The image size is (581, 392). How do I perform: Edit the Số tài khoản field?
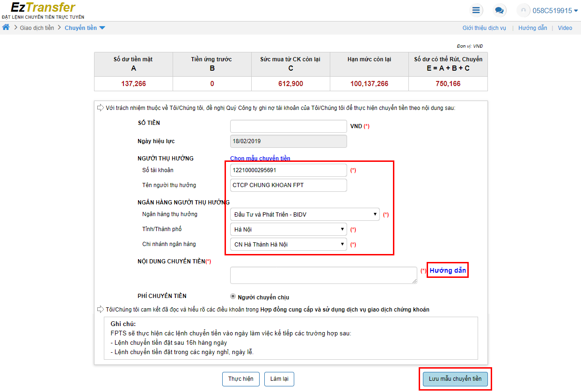coord(289,170)
